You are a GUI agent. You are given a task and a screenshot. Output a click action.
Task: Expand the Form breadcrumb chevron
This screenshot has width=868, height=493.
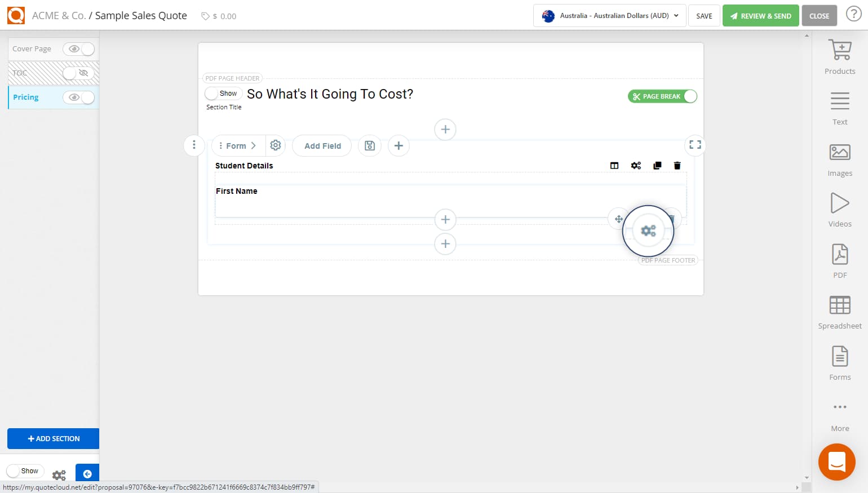coord(254,145)
